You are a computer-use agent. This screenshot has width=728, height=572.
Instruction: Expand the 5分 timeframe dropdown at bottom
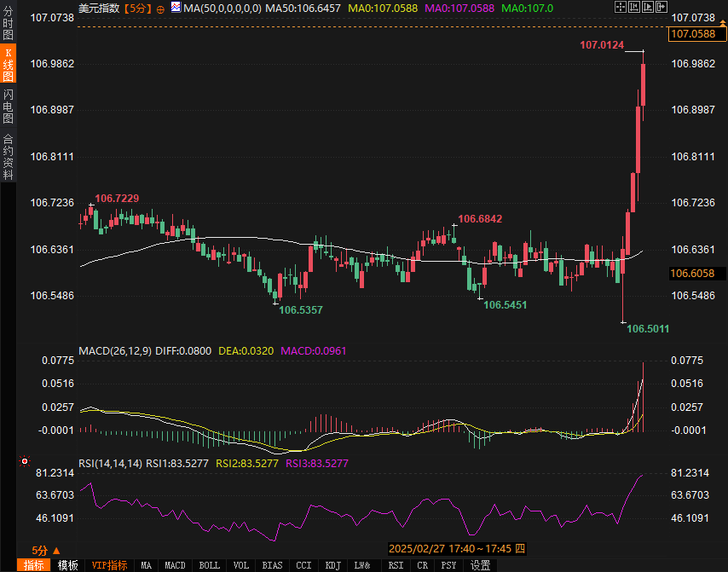pyautogui.click(x=46, y=550)
